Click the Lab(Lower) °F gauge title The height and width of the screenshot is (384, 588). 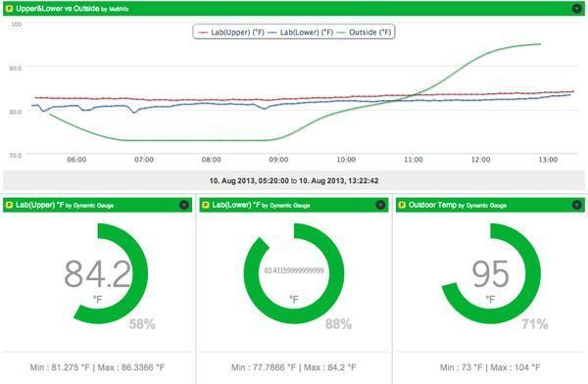coord(236,205)
